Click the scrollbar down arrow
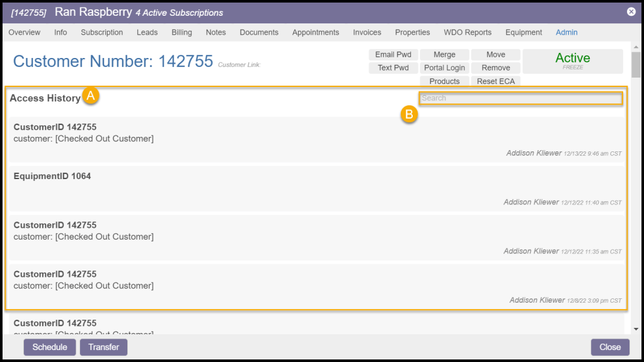The height and width of the screenshot is (362, 644). point(636,329)
